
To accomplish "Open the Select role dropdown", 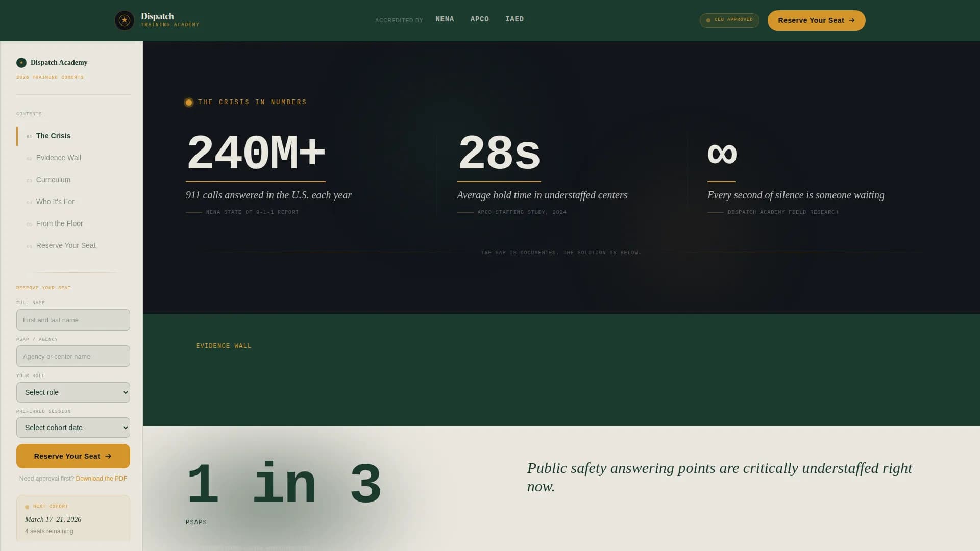I will (x=73, y=392).
